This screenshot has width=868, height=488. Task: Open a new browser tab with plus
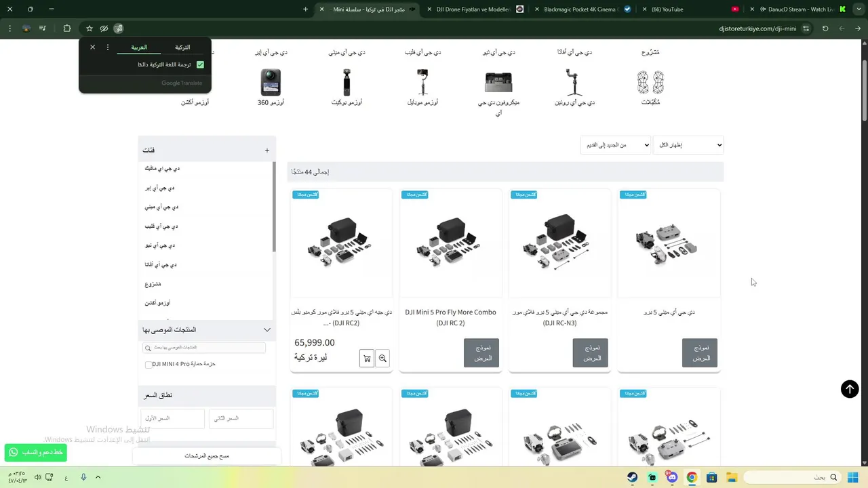click(x=306, y=9)
